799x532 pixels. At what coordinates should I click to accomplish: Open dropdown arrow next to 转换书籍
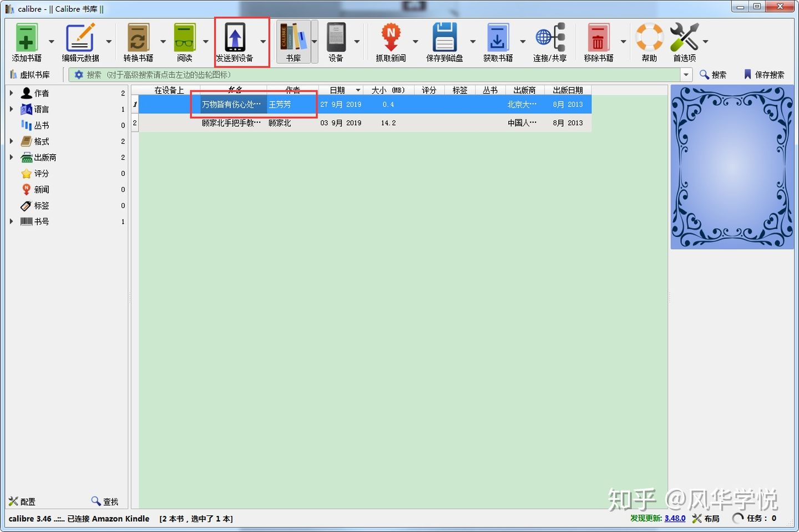pyautogui.click(x=163, y=42)
